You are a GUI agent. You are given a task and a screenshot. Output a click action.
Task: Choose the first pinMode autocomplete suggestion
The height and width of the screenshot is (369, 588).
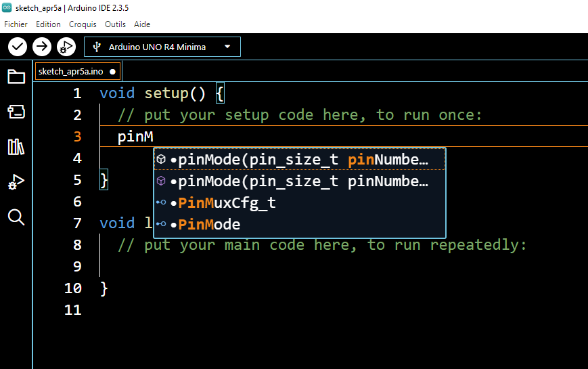tap(299, 160)
